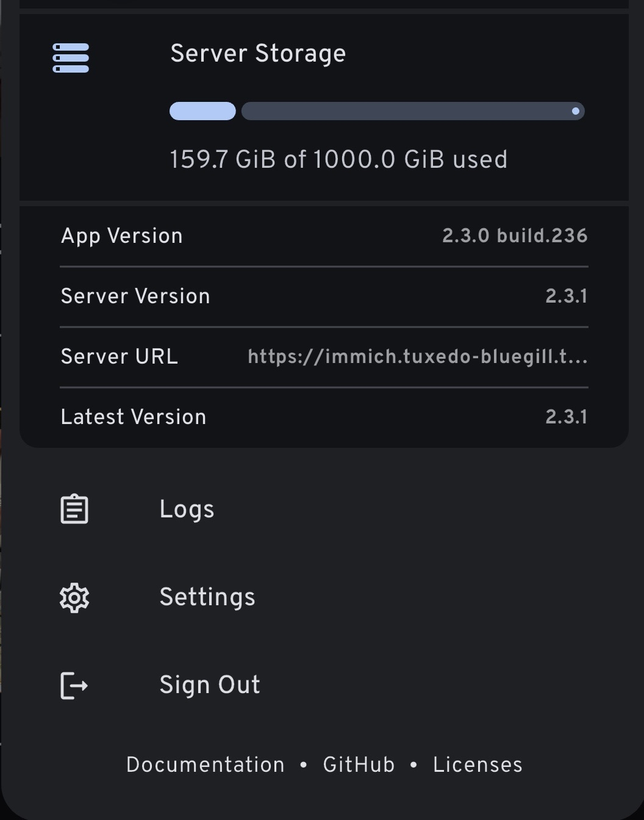Click the server storage usage progress bar
Screen dimensions: 644x820
point(377,111)
